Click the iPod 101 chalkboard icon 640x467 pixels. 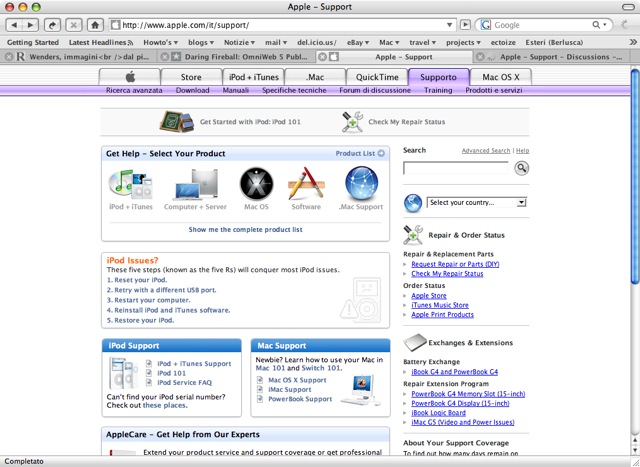[177, 121]
